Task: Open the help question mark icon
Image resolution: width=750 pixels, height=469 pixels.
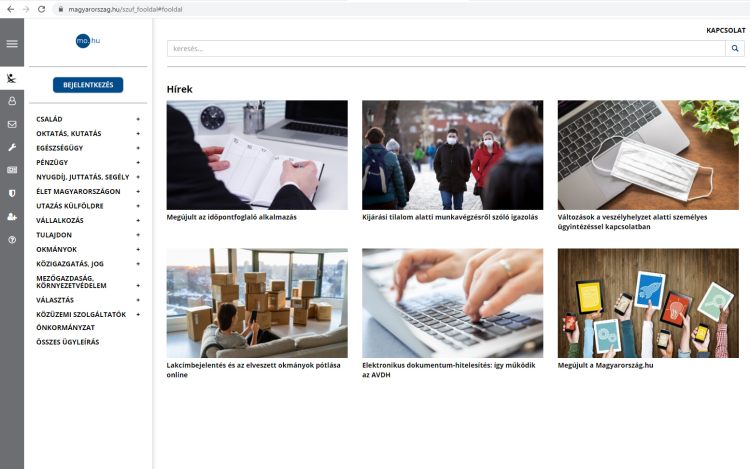Action: point(12,240)
